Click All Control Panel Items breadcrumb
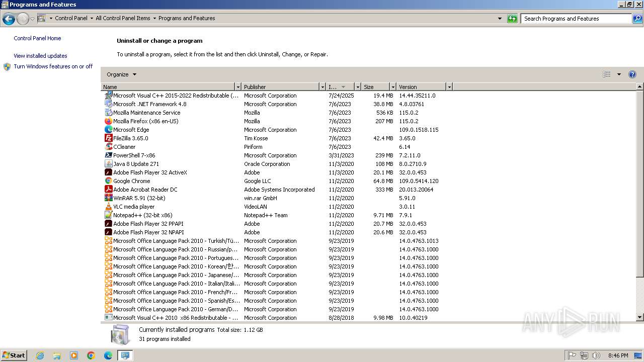 [123, 18]
